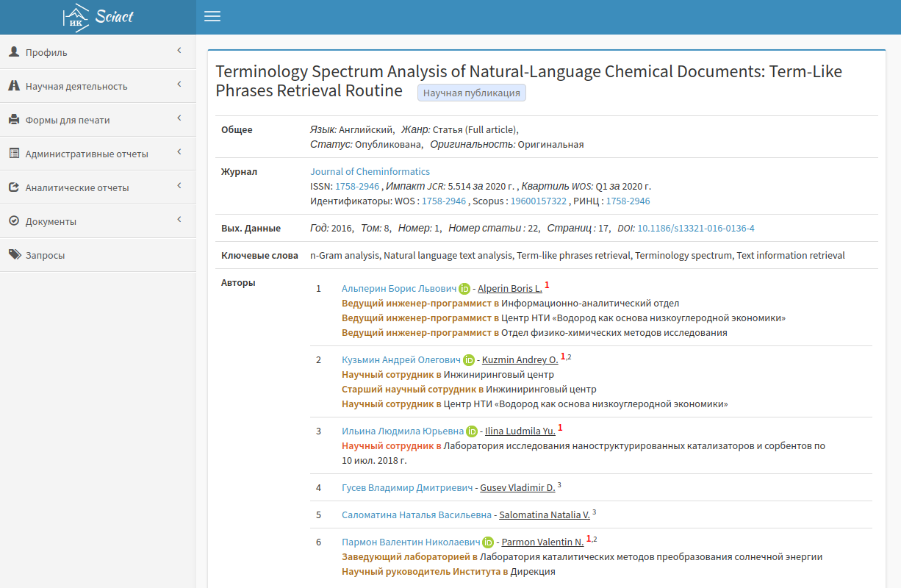Open Саломатина Наталья Васильевна author page
Image resolution: width=901 pixels, height=588 pixels.
[417, 514]
